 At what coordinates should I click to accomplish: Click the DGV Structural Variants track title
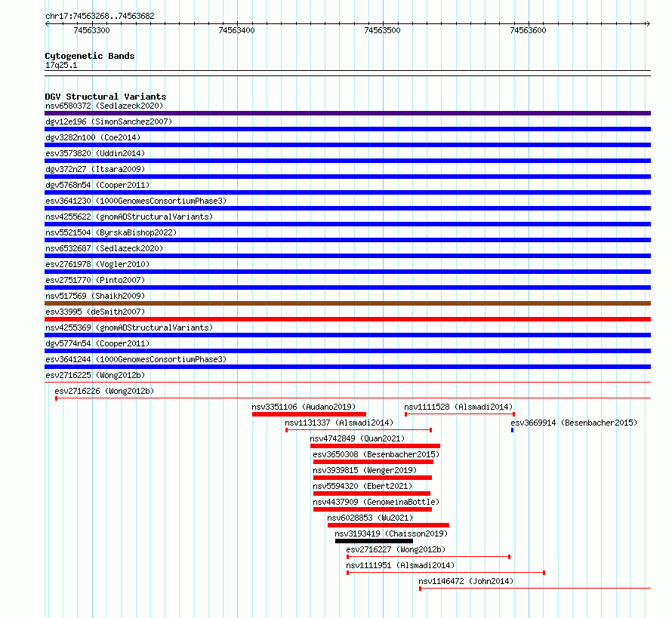pos(106,97)
